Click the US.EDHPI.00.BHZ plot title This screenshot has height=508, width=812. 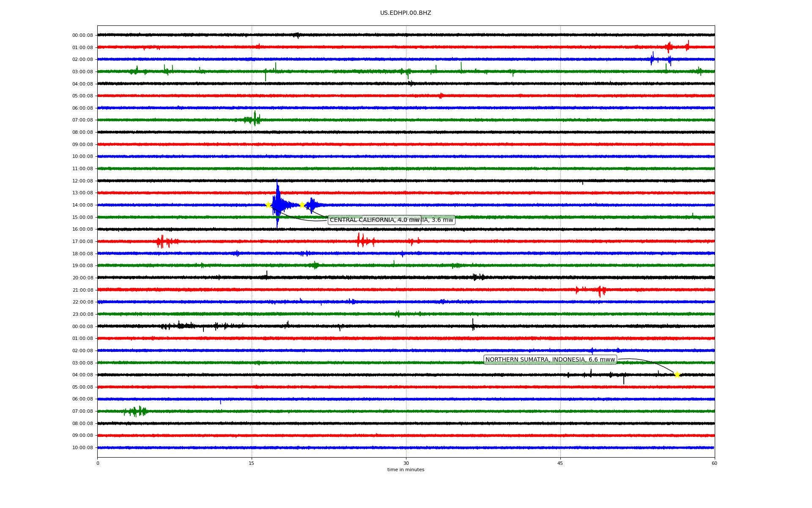405,13
